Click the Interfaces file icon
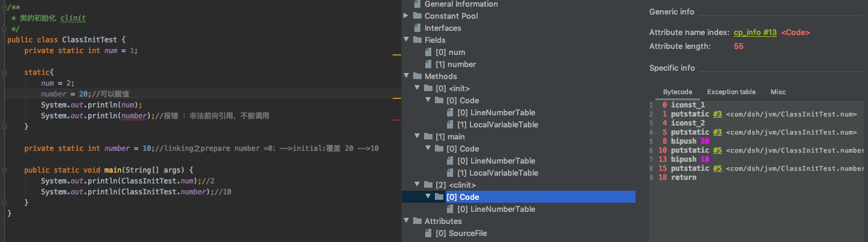The image size is (868, 242). click(x=417, y=28)
